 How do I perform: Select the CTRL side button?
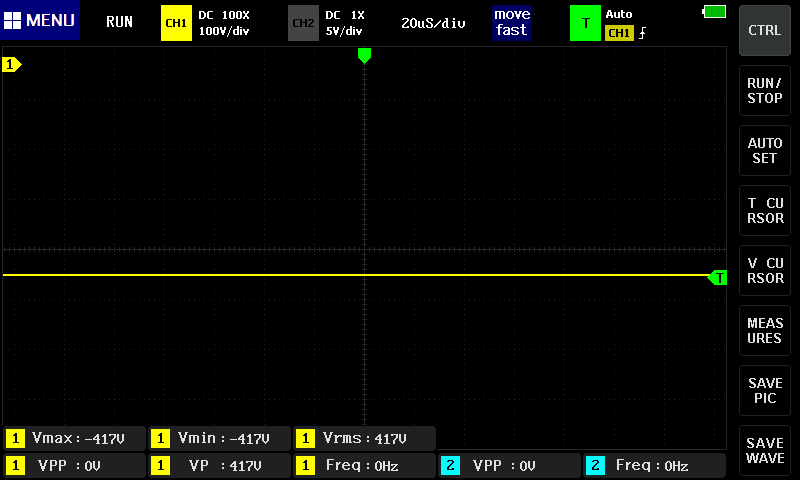click(765, 30)
